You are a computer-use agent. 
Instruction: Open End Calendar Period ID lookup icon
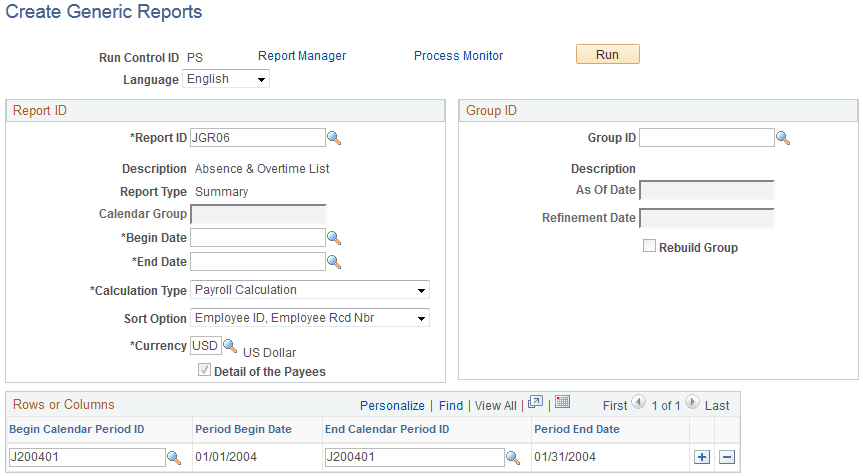[513, 457]
